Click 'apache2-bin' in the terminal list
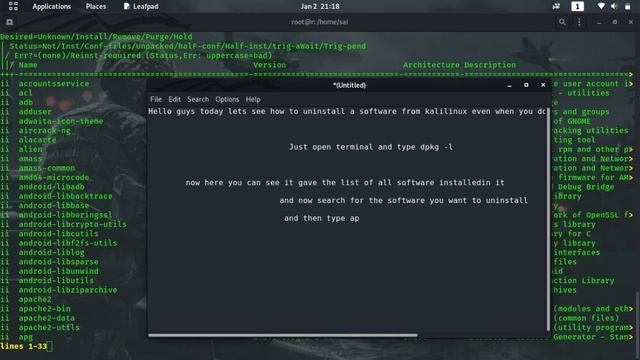The image size is (640, 360). (44, 309)
